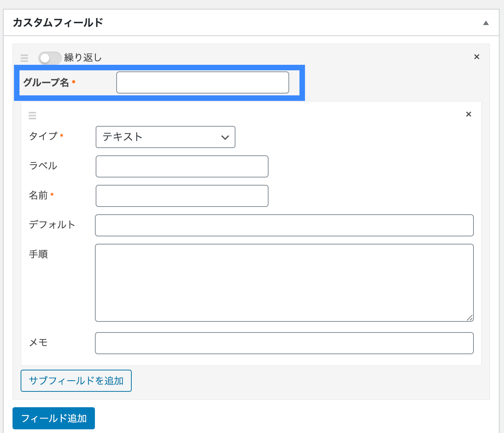Click inside the ラベル input field
Image resolution: width=504 pixels, height=433 pixels.
click(x=182, y=166)
